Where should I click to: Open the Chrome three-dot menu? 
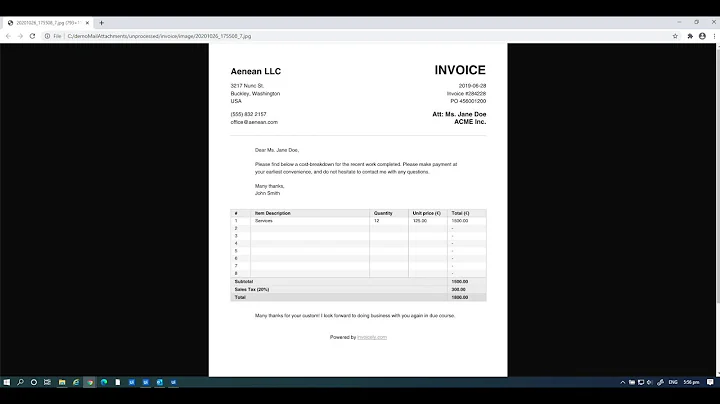coord(714,36)
